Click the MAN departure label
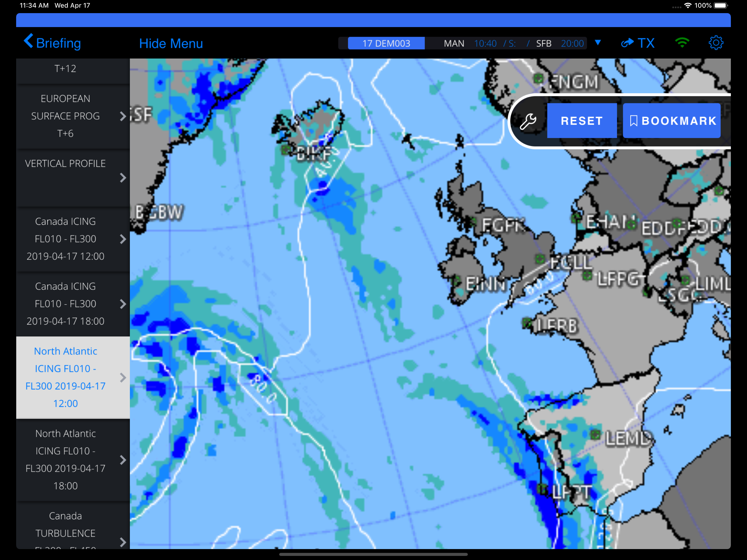The image size is (747, 560). [454, 43]
